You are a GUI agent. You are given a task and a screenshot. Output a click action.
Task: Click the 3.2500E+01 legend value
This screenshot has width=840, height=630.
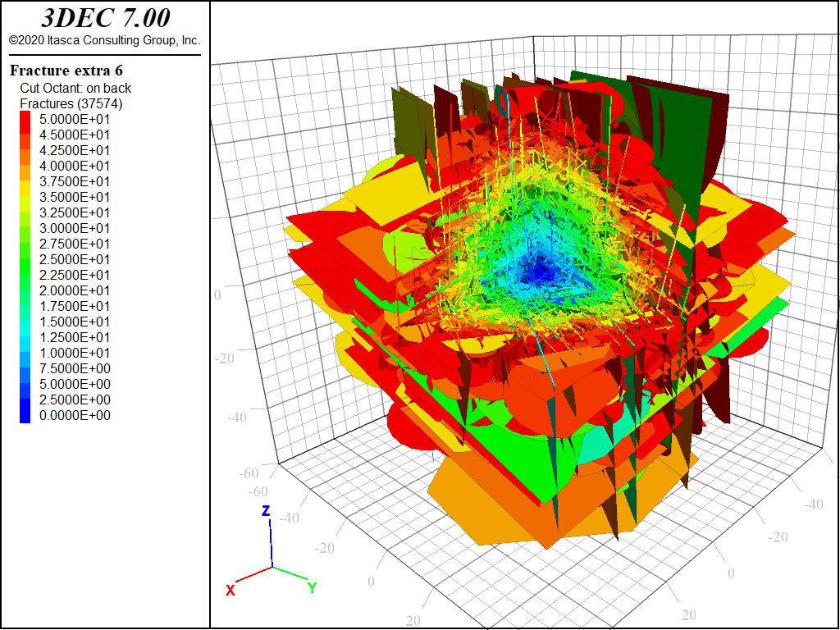[75, 212]
